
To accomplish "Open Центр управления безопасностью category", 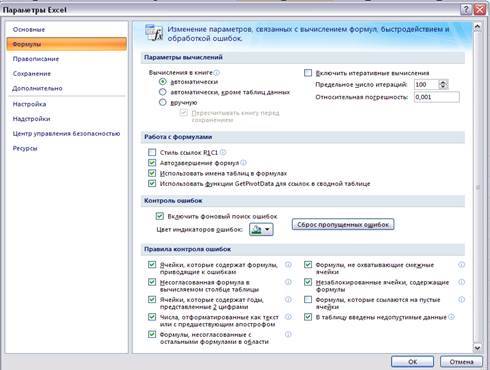I will coord(66,133).
